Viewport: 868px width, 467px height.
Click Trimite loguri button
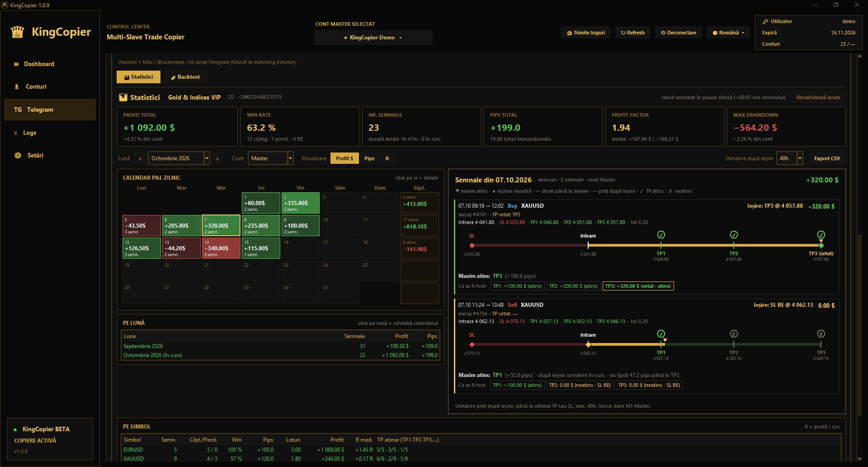click(x=586, y=33)
